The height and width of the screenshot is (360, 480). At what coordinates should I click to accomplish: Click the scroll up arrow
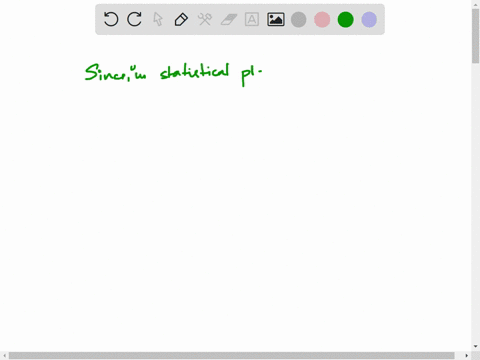pyautogui.click(x=476, y=4)
